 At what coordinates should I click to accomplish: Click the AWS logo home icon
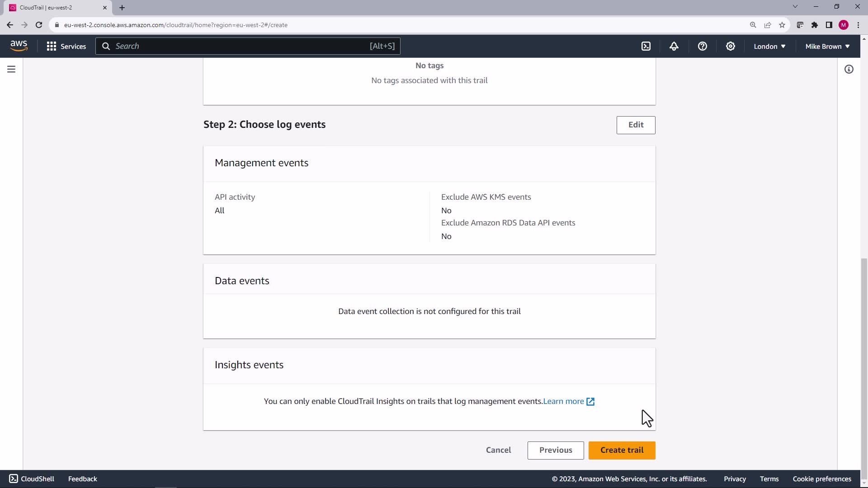point(19,46)
